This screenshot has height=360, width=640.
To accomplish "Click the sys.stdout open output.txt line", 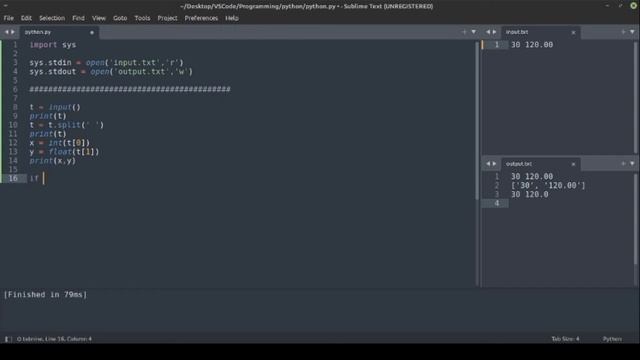I will (x=111, y=71).
